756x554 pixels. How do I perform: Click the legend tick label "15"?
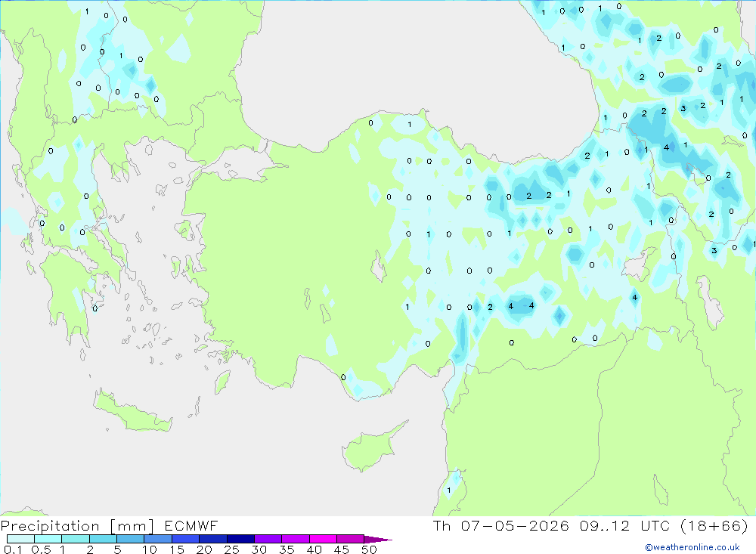[x=177, y=549]
